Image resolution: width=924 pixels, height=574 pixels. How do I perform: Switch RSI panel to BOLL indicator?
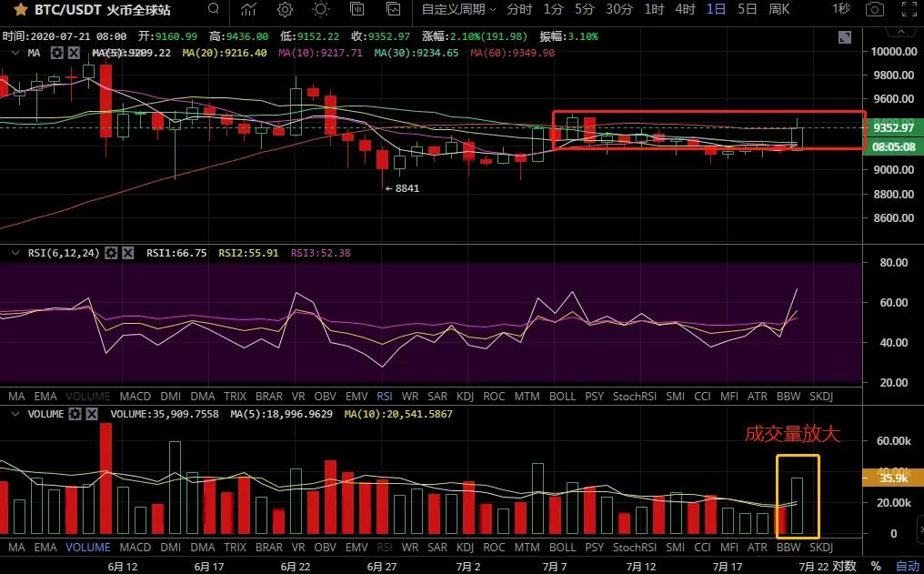point(562,396)
